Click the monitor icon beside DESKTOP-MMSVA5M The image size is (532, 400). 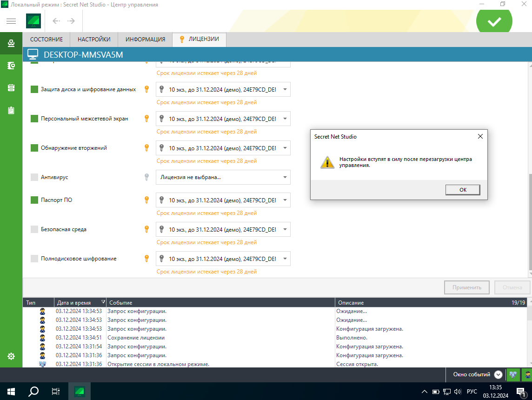pos(33,54)
